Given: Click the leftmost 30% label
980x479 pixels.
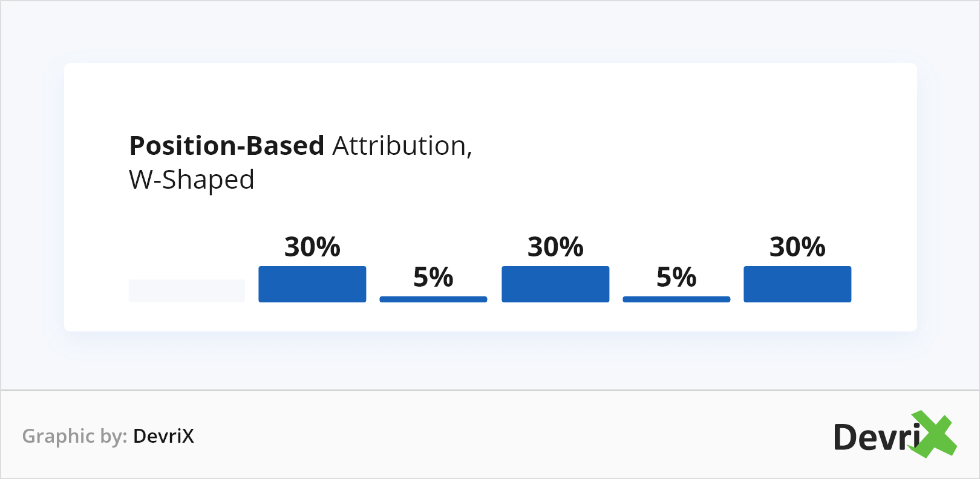Looking at the screenshot, I should (312, 247).
